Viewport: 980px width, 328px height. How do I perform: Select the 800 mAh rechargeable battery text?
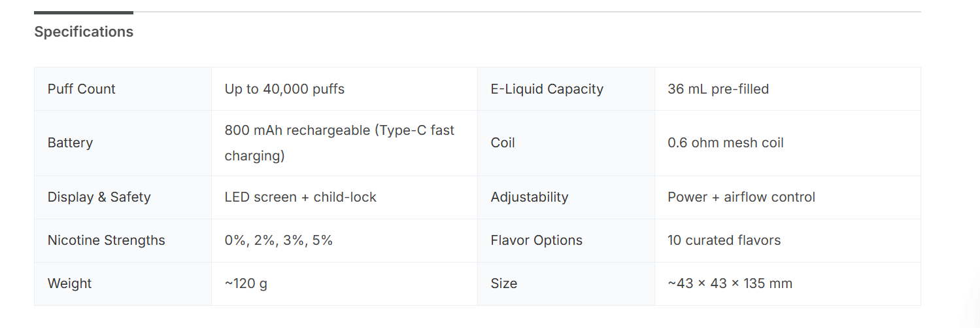point(339,143)
